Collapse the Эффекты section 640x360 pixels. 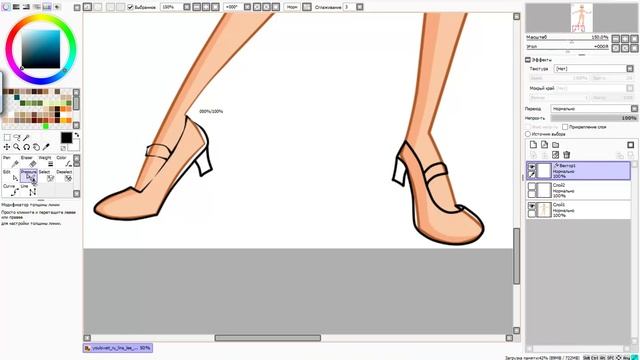(x=528, y=60)
